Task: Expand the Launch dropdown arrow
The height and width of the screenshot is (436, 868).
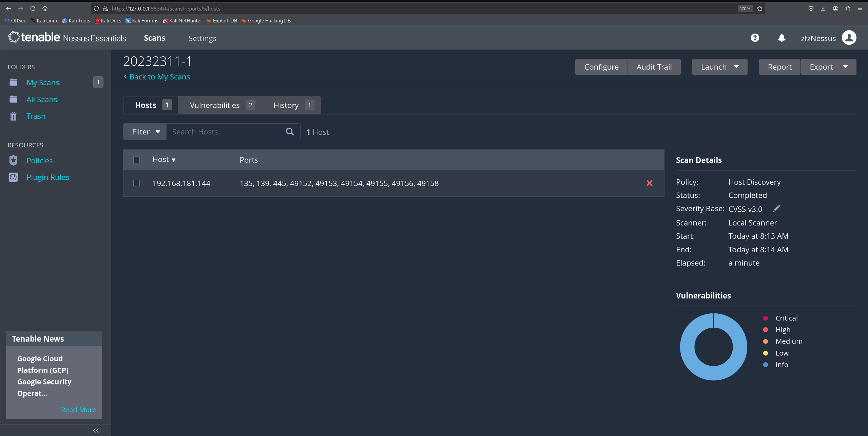Action: [736, 67]
